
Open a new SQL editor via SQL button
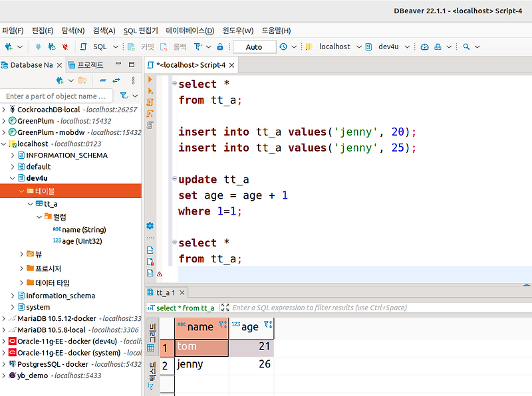[94, 47]
